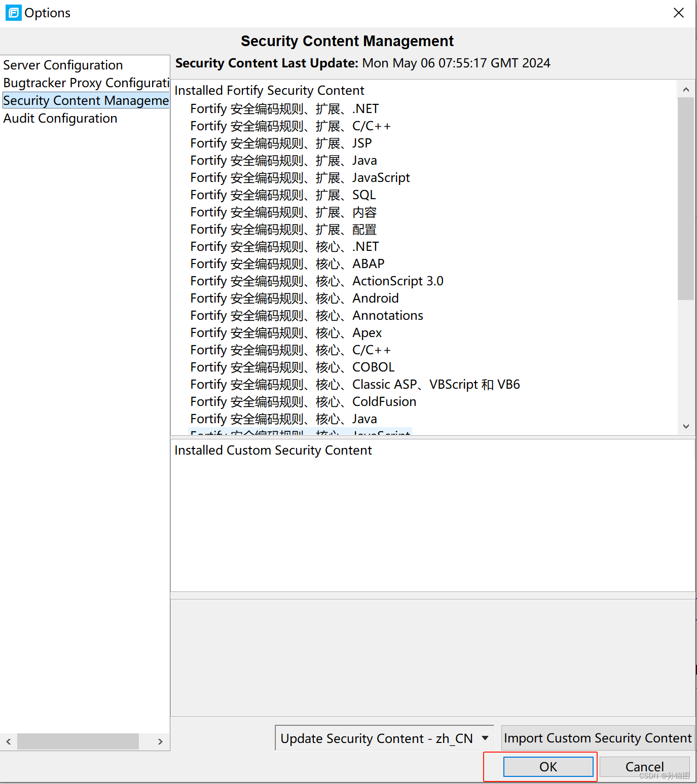The image size is (697, 784).
Task: Click the right arrow of the sidebar horizontal scrollbar
Action: coord(161,741)
